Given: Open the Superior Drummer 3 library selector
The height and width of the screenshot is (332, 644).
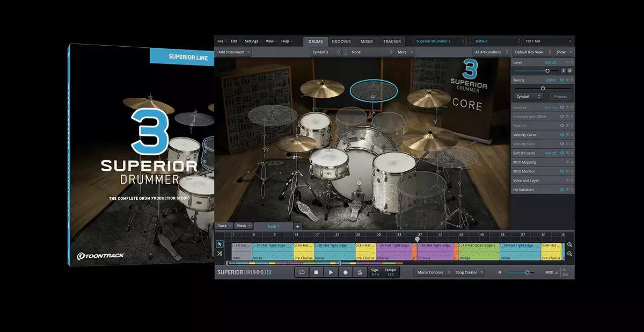Looking at the screenshot, I should coord(439,41).
